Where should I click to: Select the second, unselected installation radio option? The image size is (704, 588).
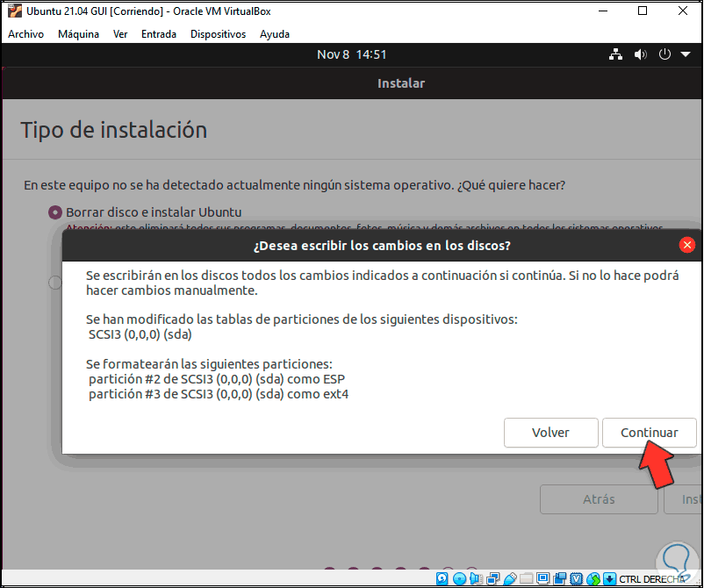pyautogui.click(x=54, y=283)
